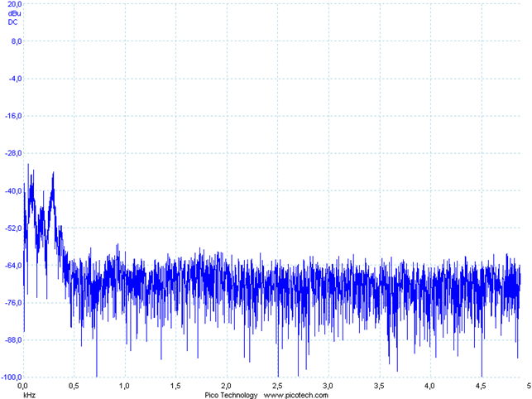Viewport: 532px width, 399px height.
Task: Click the -28,0 amplitude axis value
Action: 13,153
